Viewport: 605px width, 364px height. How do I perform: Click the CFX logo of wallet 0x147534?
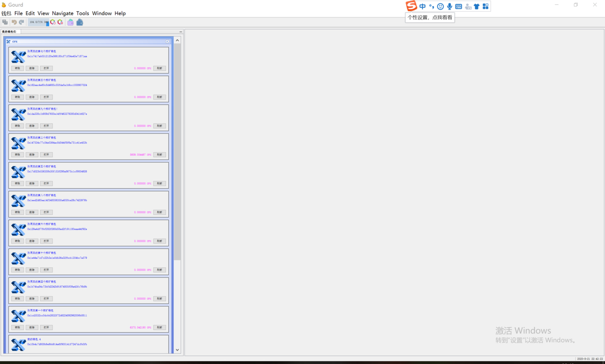pyautogui.click(x=18, y=143)
